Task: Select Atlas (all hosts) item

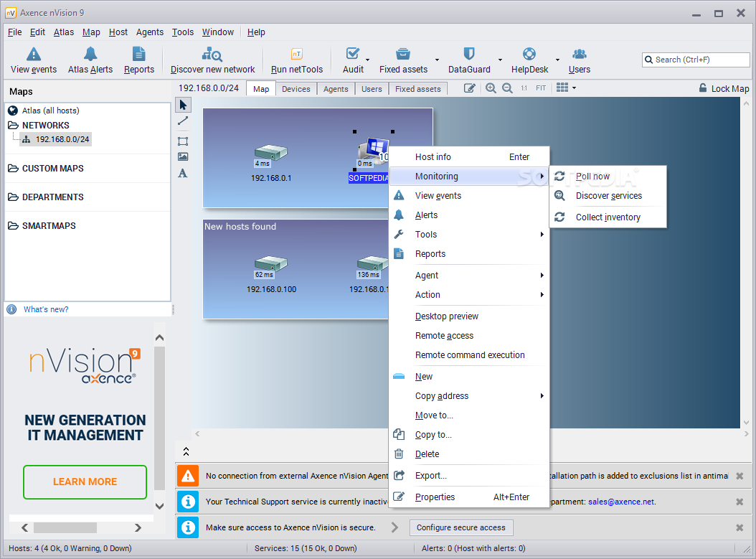Action: 51,111
